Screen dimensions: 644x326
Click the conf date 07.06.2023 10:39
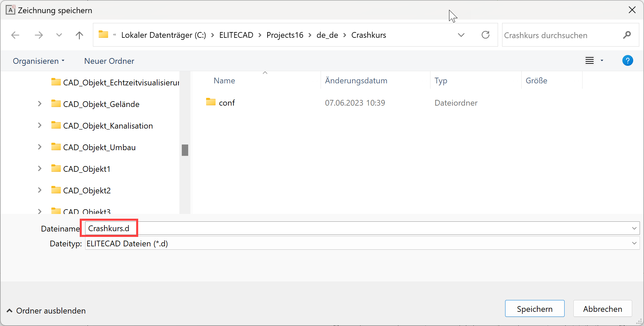(355, 103)
